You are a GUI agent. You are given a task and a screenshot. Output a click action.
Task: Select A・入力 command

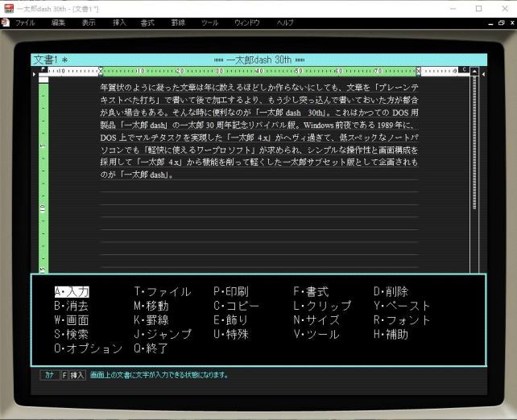(72, 291)
